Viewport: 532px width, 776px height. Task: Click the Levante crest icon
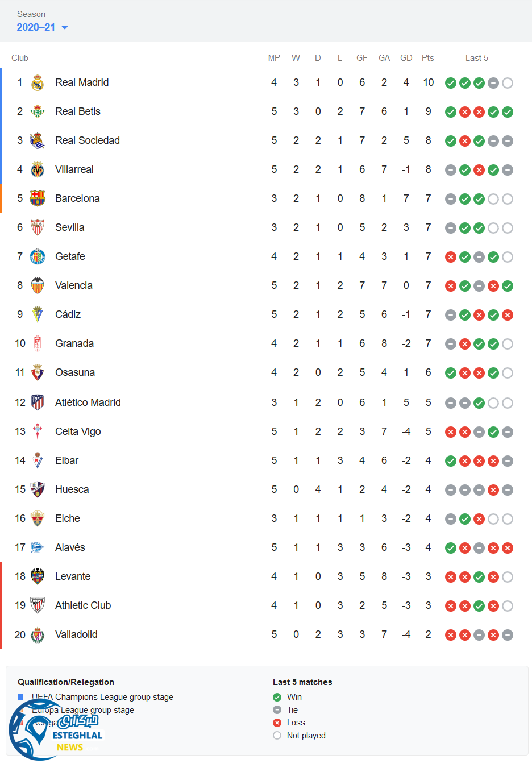pyautogui.click(x=38, y=576)
